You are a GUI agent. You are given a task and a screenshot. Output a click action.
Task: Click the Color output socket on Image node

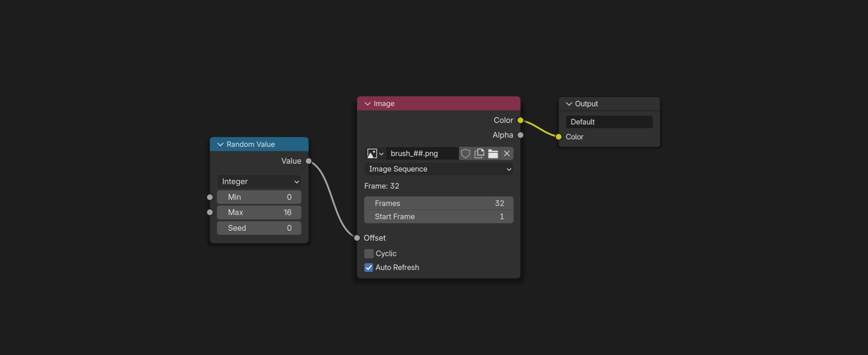pos(520,120)
